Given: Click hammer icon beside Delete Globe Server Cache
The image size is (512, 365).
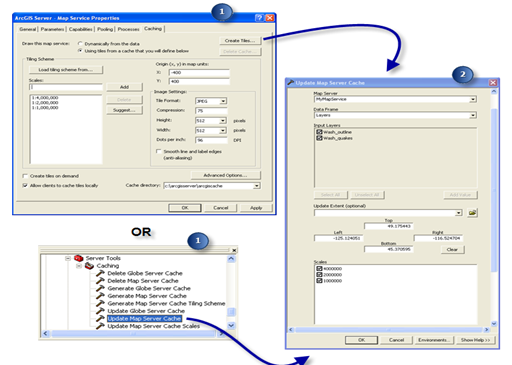Looking at the screenshot, I should [100, 273].
